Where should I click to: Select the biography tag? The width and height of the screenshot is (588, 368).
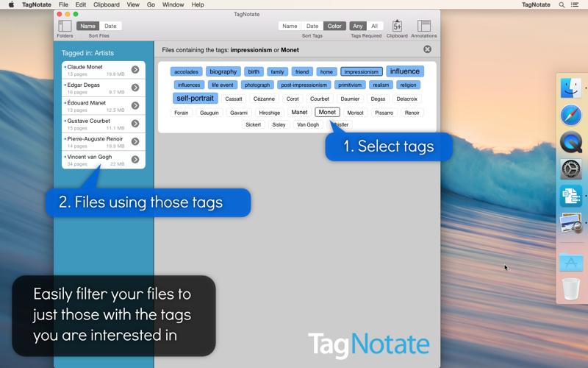[x=223, y=71]
